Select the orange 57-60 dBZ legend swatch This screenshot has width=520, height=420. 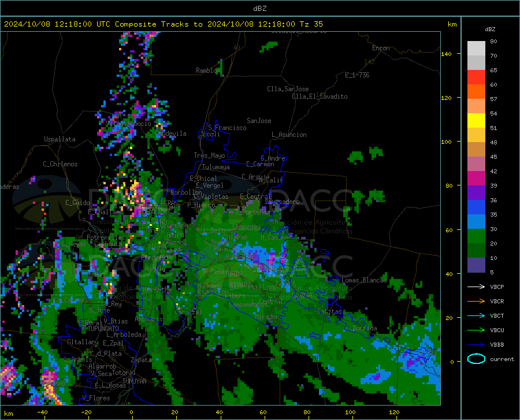(x=476, y=92)
